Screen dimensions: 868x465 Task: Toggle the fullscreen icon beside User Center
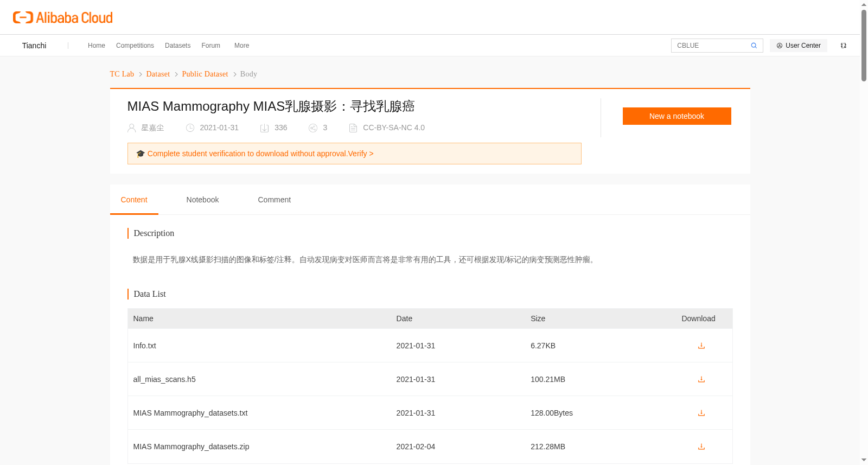[x=843, y=46]
